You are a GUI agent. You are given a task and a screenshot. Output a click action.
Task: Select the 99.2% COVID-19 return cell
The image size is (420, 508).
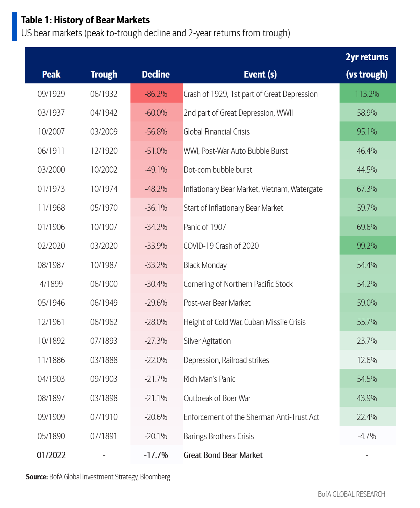coord(367,245)
